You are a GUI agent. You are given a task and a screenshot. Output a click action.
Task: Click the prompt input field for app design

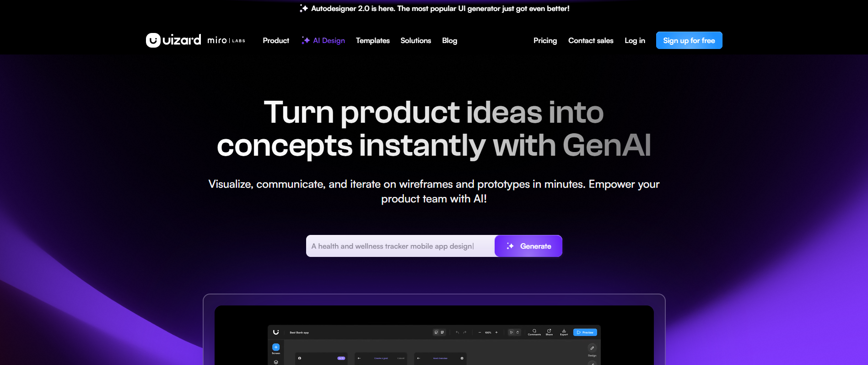pyautogui.click(x=400, y=246)
